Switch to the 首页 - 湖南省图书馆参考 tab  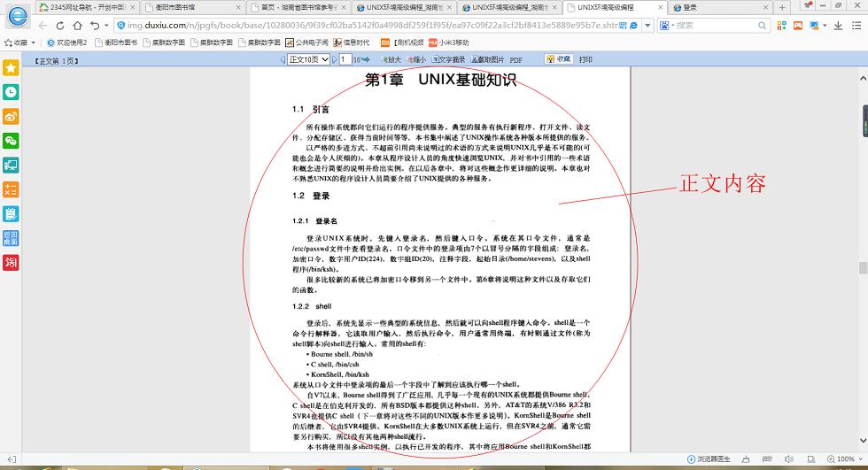point(298,7)
